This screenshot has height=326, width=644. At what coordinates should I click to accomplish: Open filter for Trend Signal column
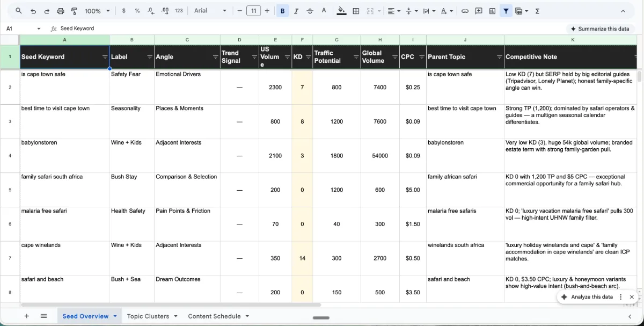click(254, 57)
